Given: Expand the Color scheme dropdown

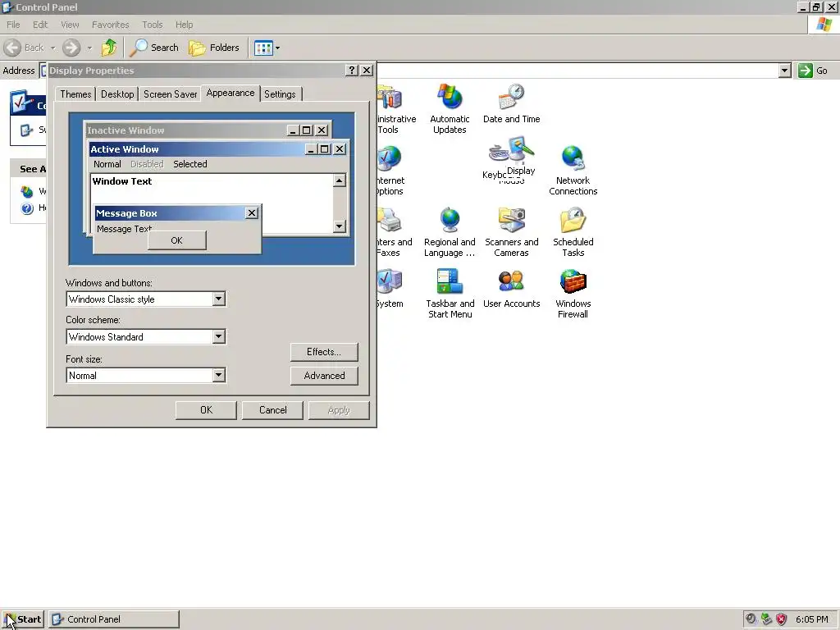Looking at the screenshot, I should (218, 336).
